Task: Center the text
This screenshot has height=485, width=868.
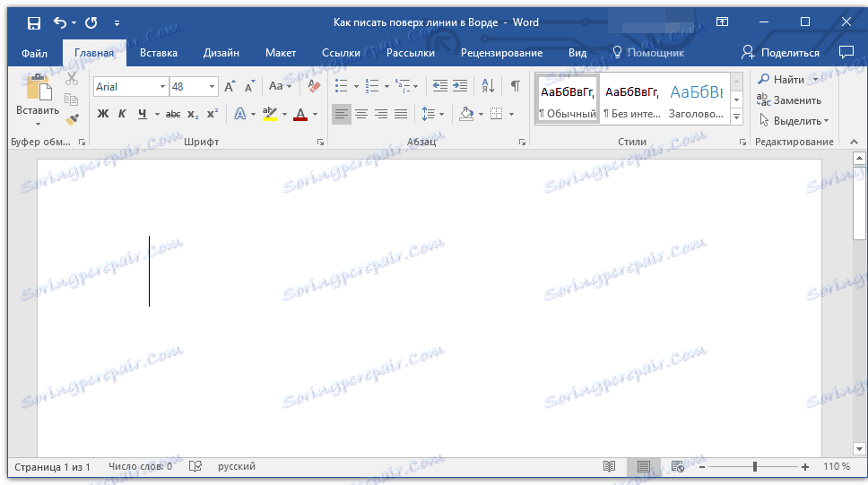Action: 361,114
